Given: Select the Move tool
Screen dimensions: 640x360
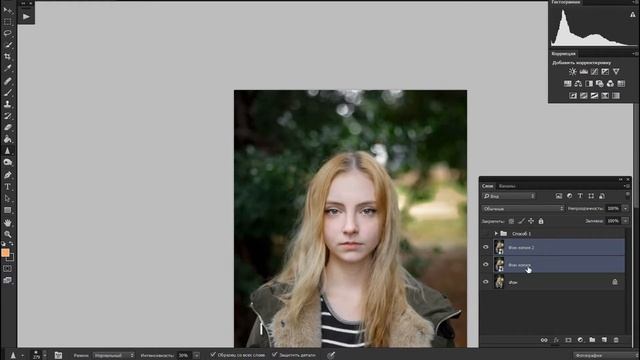Looking at the screenshot, I should click(7, 10).
